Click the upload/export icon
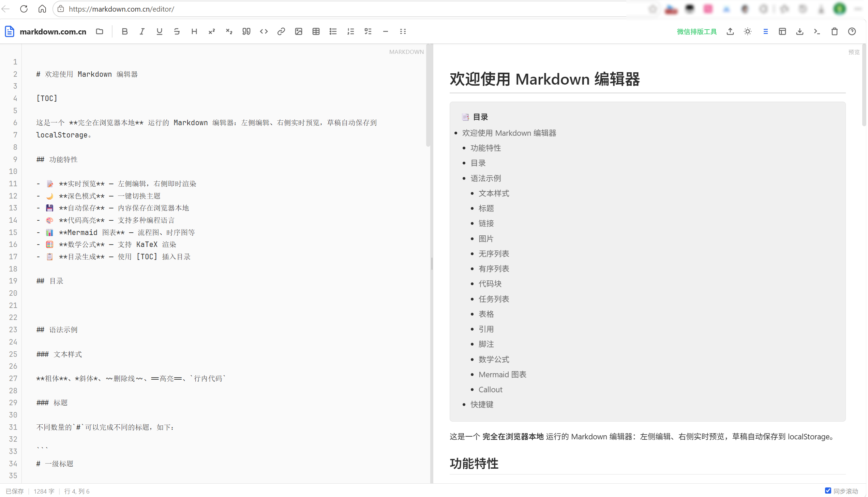Screen dimensions: 868x497 tap(731, 31)
